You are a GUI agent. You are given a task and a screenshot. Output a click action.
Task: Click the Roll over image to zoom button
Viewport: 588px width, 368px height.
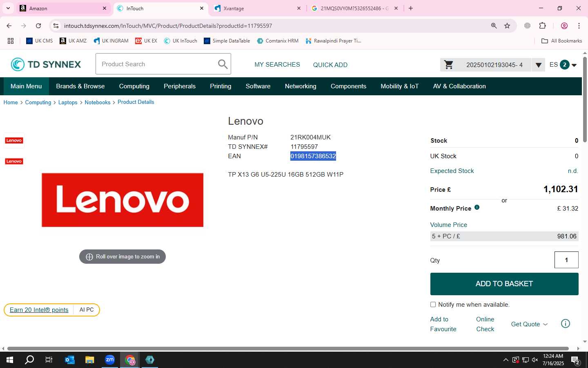[x=122, y=257]
